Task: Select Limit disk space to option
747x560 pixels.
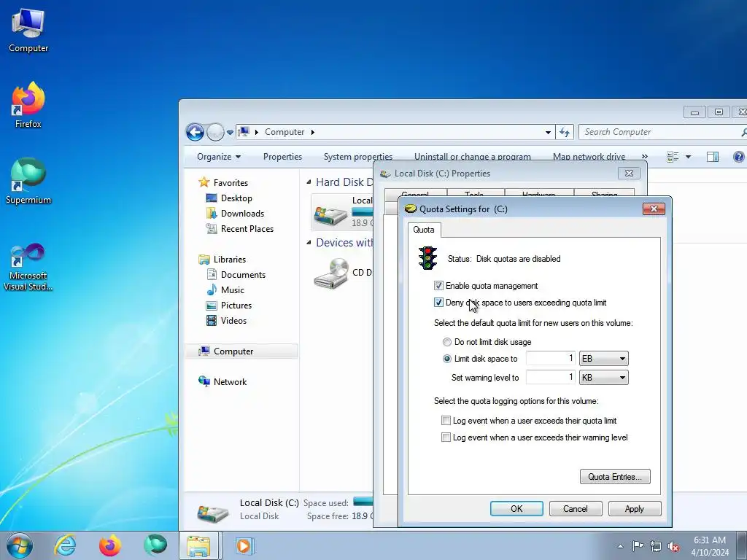Action: tap(447, 359)
